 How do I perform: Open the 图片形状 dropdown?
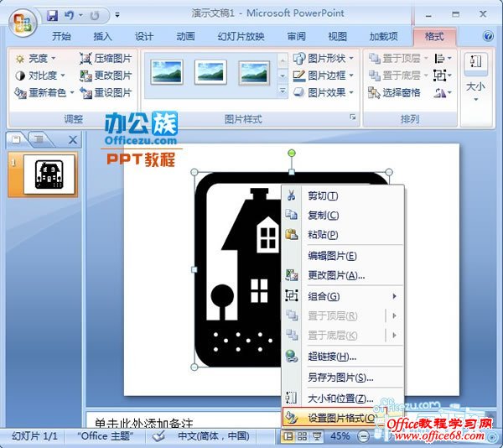pyautogui.click(x=323, y=59)
